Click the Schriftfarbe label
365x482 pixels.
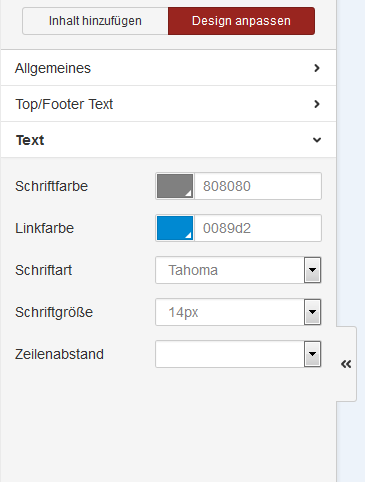(51, 186)
